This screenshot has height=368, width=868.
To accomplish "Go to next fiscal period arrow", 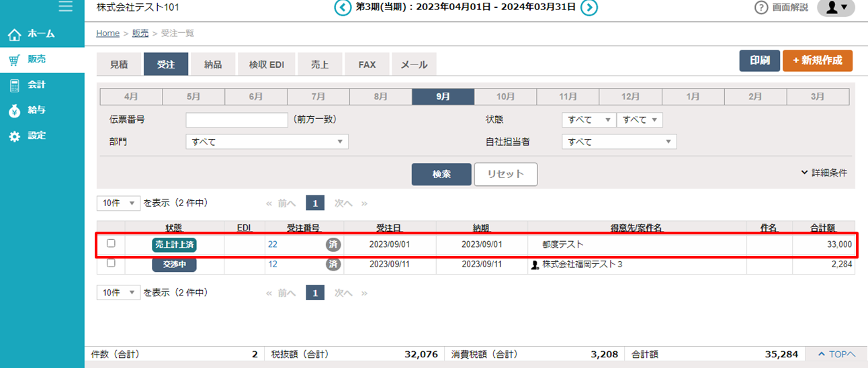I will (x=589, y=7).
